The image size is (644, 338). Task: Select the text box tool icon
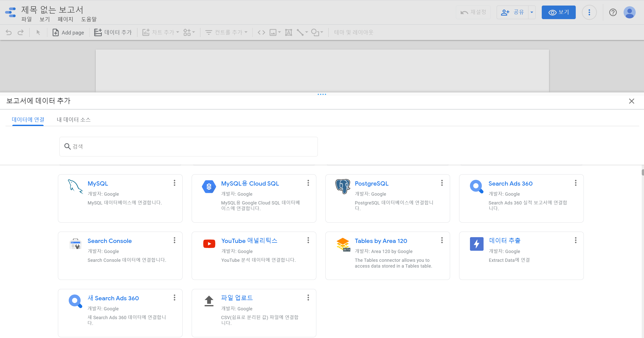288,32
